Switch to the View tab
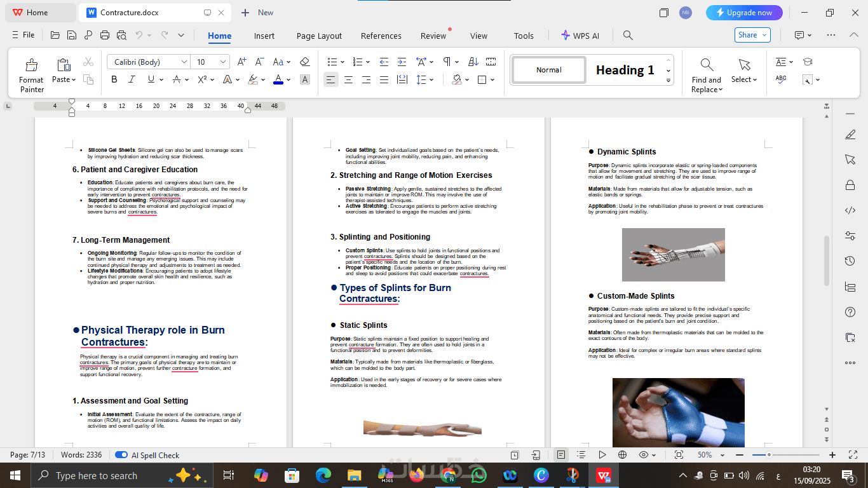 coord(478,36)
